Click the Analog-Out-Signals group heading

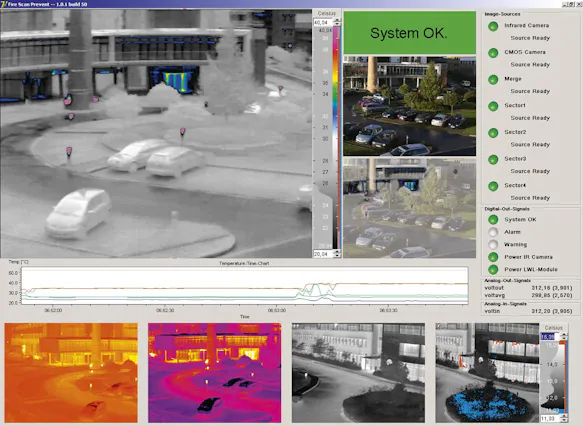(507, 280)
